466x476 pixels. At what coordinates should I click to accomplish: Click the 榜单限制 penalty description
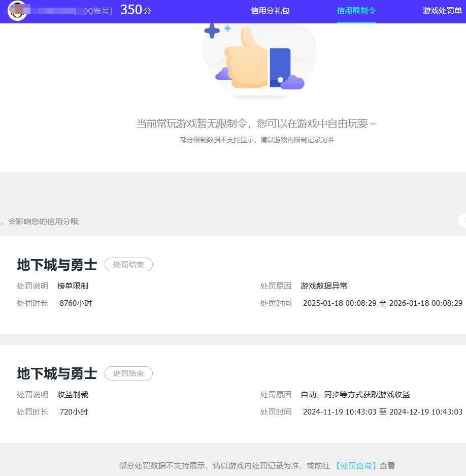pyautogui.click(x=73, y=285)
